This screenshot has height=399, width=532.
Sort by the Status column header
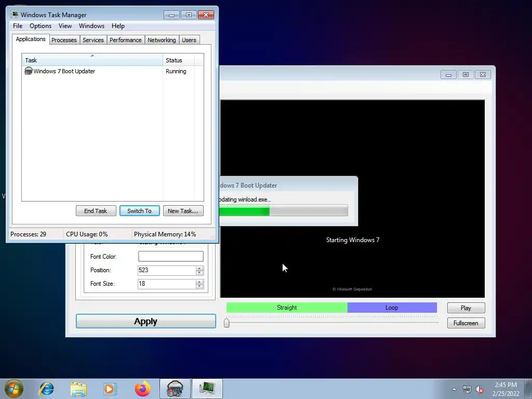179,60
